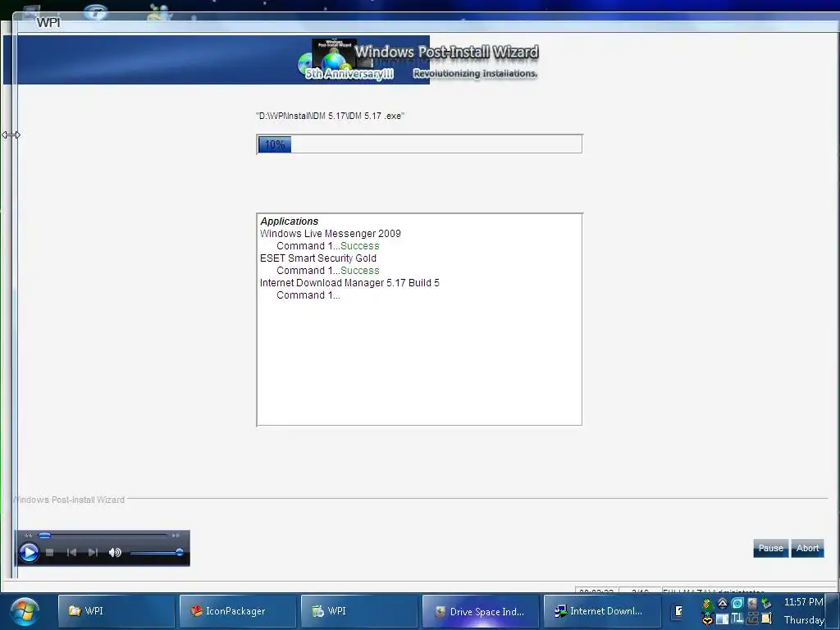Click the portrait picture tray icon
This screenshot has height=630, width=840.
[x=752, y=604]
